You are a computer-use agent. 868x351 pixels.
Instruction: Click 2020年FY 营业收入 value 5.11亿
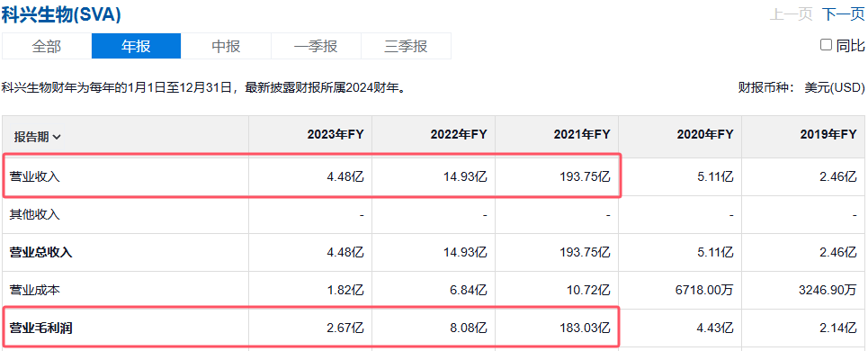point(714,177)
